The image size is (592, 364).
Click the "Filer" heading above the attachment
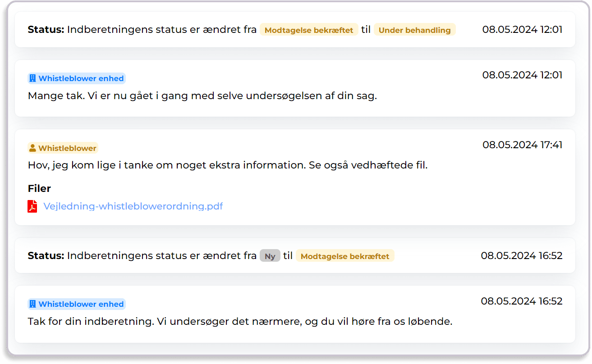coord(39,189)
